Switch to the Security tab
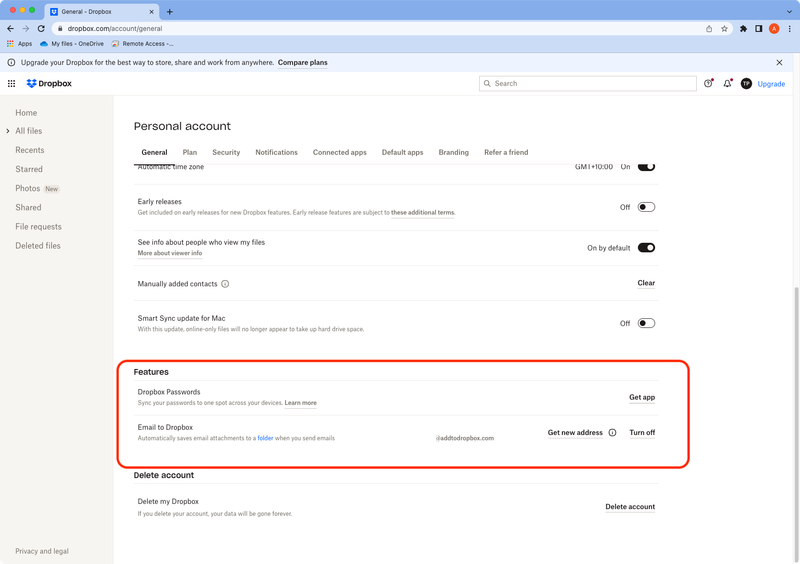 tap(226, 152)
